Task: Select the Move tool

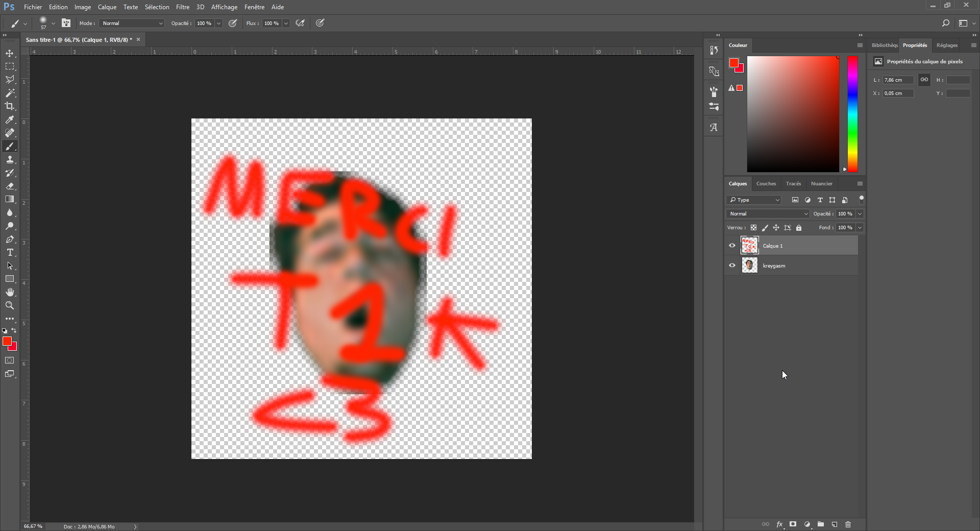Action: tap(10, 53)
